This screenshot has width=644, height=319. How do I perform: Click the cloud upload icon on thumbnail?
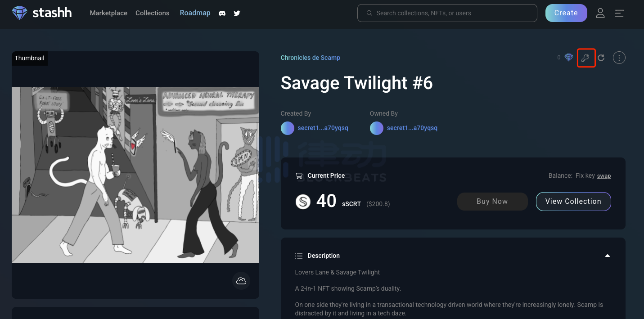[241, 281]
